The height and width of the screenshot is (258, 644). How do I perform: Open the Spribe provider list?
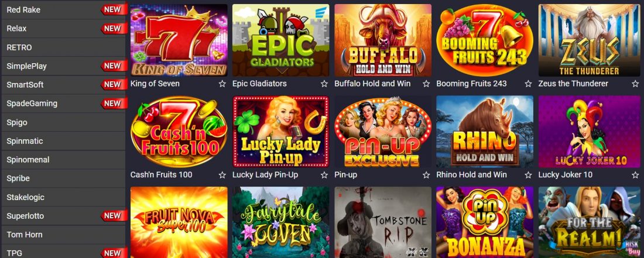(x=63, y=178)
